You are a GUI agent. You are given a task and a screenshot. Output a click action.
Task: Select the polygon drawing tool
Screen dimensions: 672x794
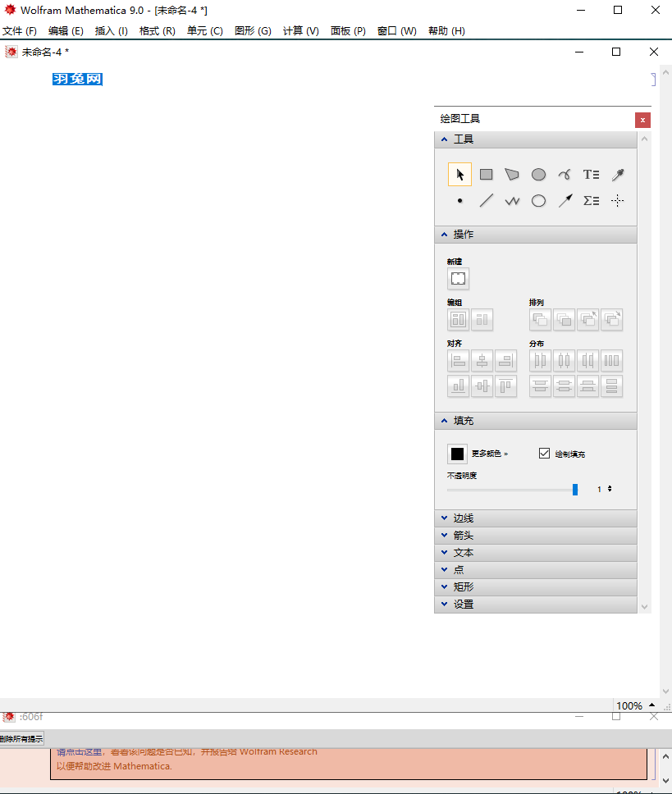512,174
